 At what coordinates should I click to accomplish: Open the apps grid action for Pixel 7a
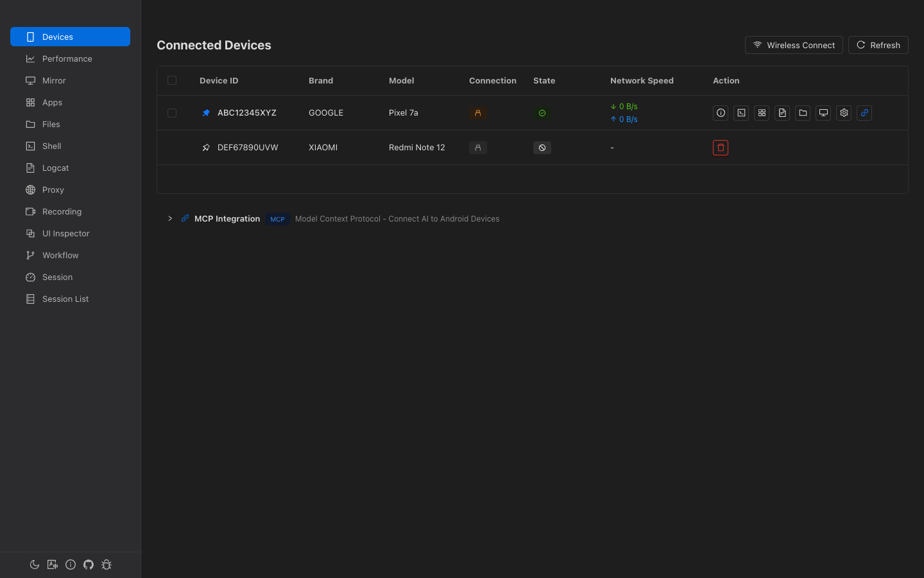[x=762, y=112]
